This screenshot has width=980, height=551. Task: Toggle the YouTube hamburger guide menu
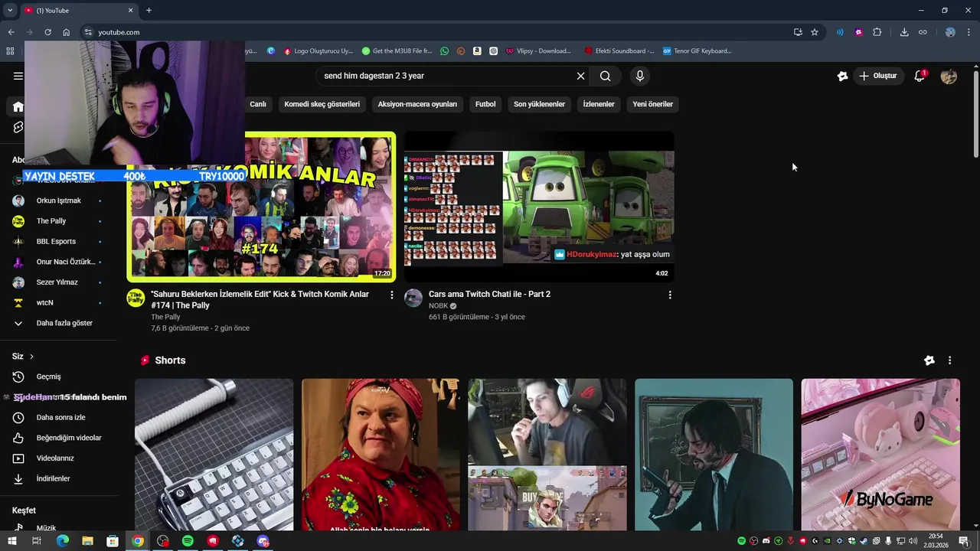(18, 76)
